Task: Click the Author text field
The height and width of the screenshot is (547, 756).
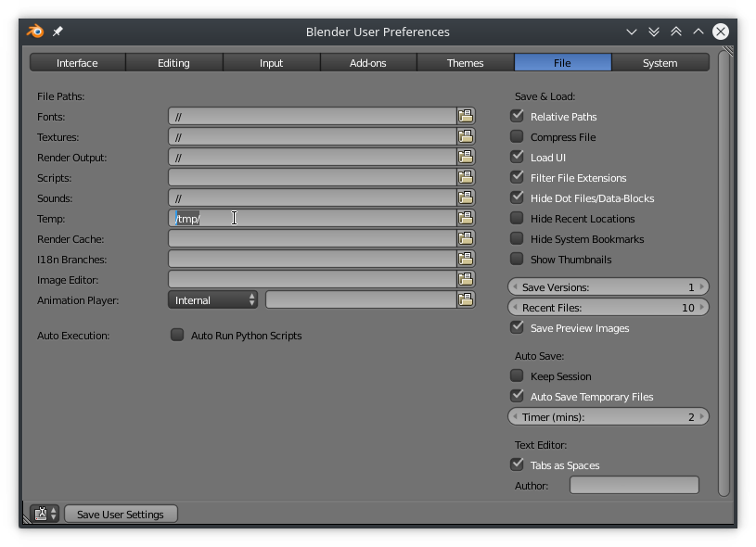Action: click(x=634, y=485)
